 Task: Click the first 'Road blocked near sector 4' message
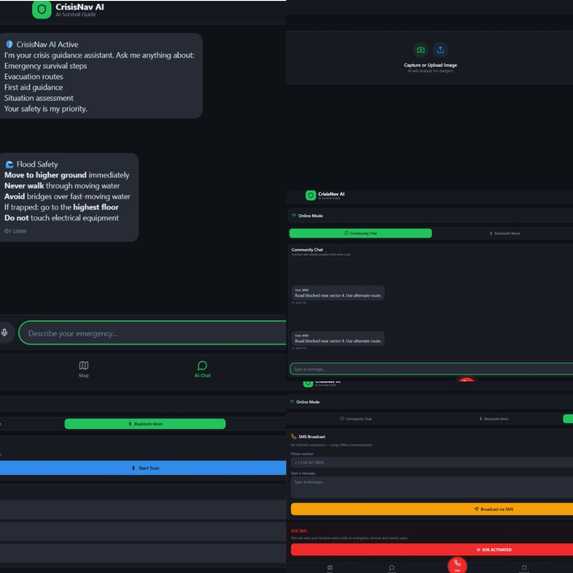pyautogui.click(x=338, y=293)
